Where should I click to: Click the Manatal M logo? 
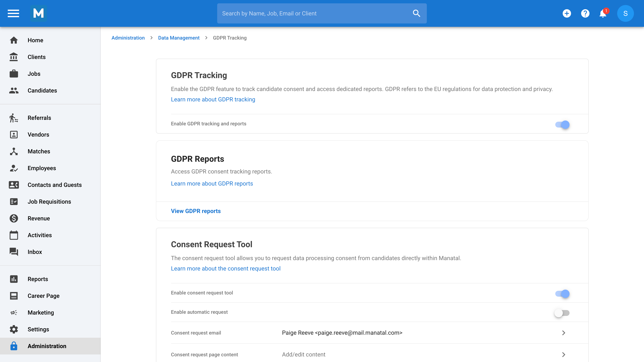point(38,13)
